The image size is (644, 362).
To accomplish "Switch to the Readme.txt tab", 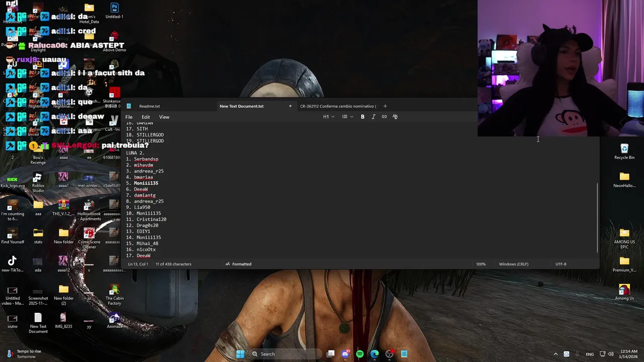I will coord(149,106).
